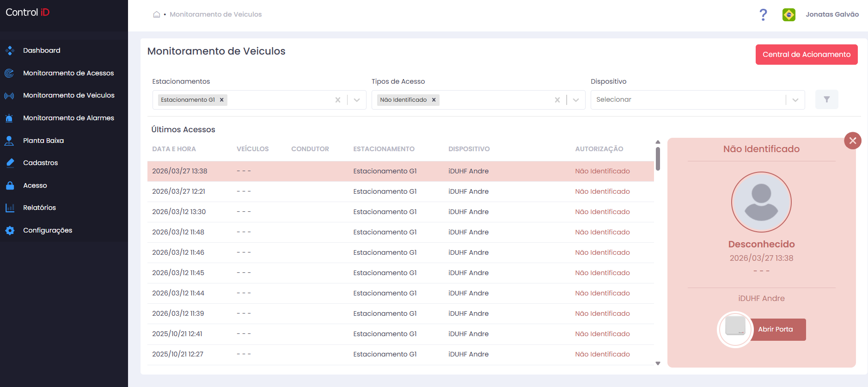Clear all Estacionamentos selections
868x387 pixels.
pyautogui.click(x=338, y=100)
